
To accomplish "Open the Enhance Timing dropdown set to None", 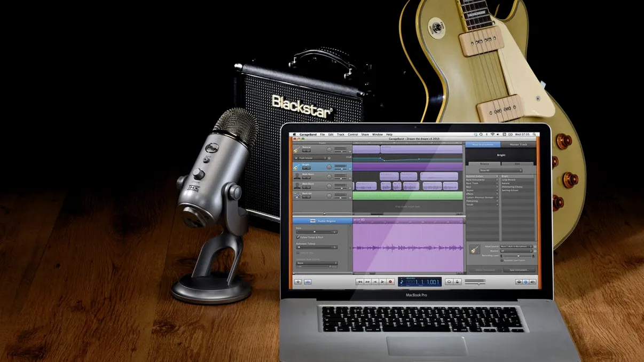I will [x=317, y=263].
